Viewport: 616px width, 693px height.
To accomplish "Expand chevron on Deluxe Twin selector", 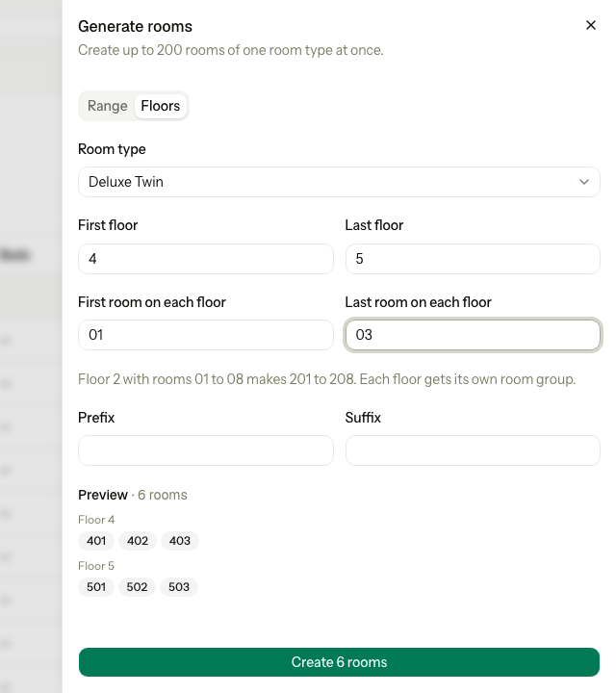I will click(x=583, y=182).
